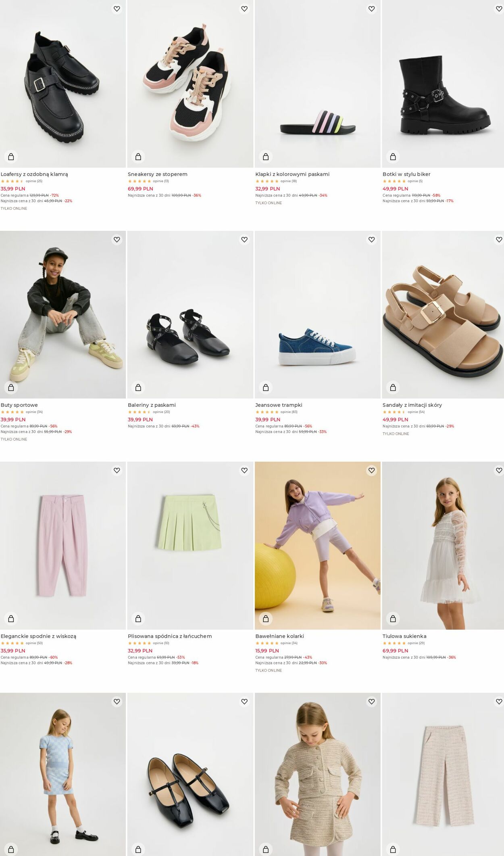Add Buty sportowe to shopping bag
Image resolution: width=504 pixels, height=856 pixels.
click(11, 387)
